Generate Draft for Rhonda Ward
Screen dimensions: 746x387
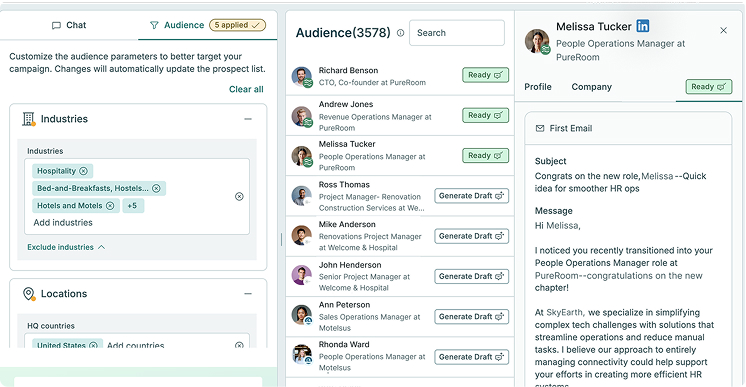[471, 357]
